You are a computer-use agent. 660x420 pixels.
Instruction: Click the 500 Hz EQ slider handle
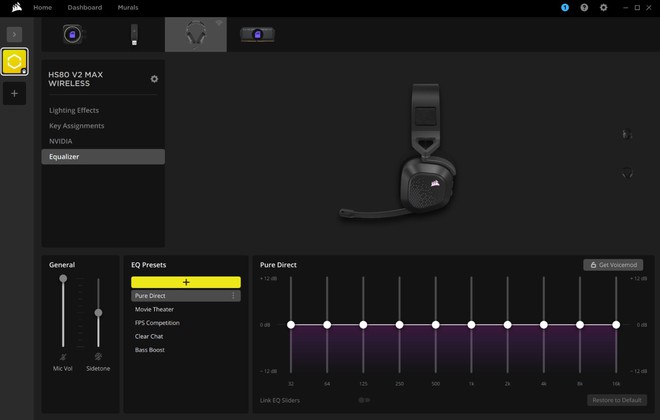click(x=436, y=325)
